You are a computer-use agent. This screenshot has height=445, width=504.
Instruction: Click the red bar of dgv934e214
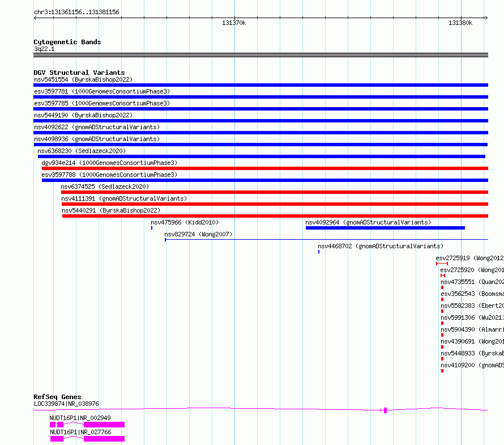265,168
